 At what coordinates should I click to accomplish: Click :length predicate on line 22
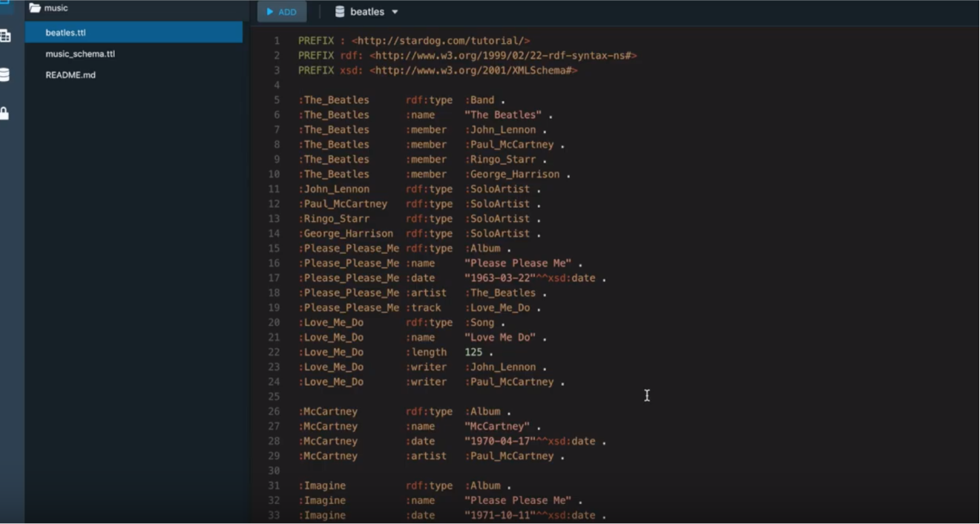(426, 353)
